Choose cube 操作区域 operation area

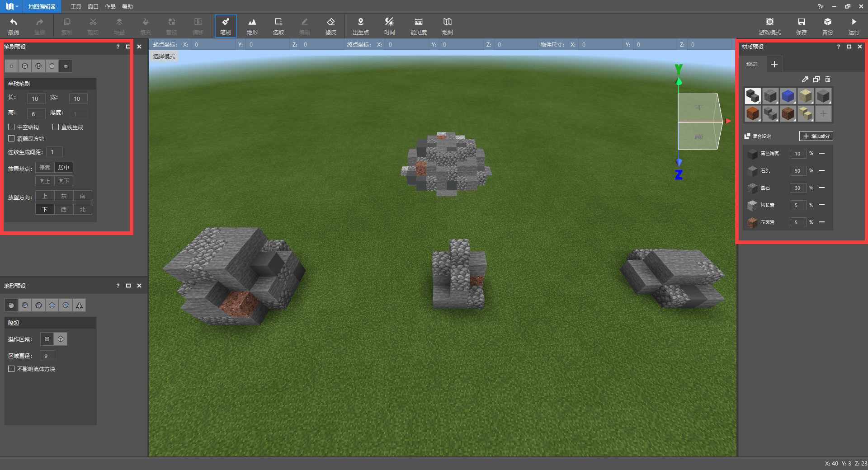coord(61,339)
